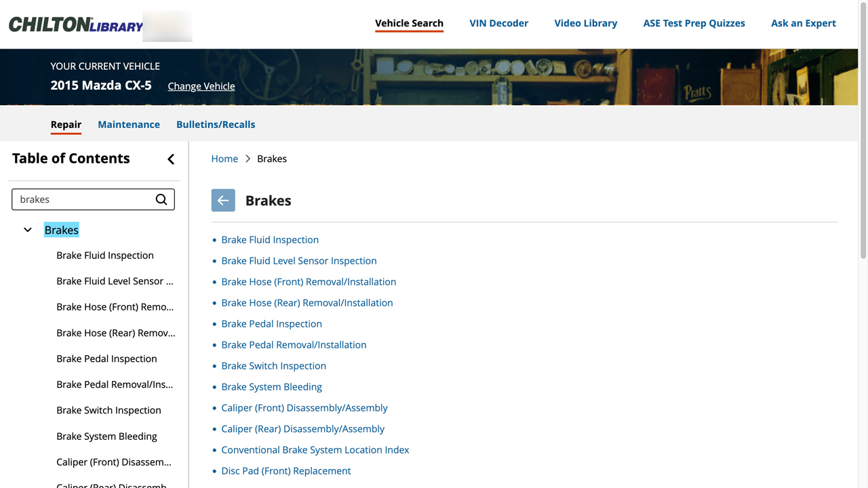Viewport: 868px width, 488px height.
Task: Switch to the Maintenance tab
Action: [129, 124]
